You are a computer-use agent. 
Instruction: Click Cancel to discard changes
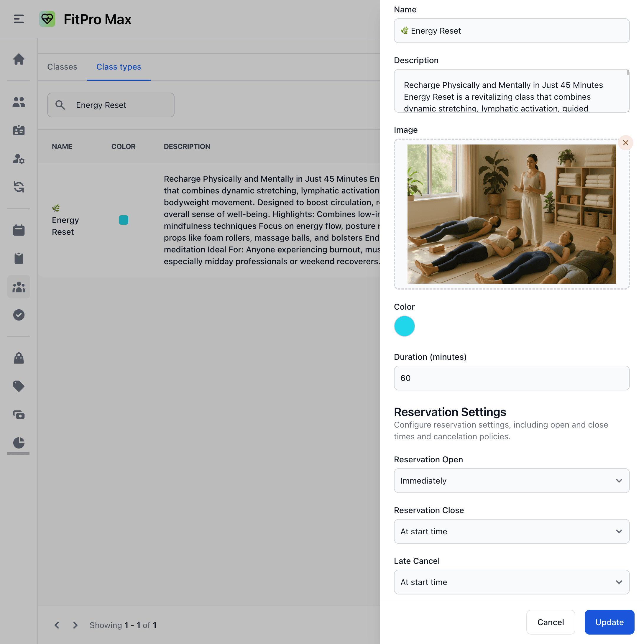coord(550,622)
